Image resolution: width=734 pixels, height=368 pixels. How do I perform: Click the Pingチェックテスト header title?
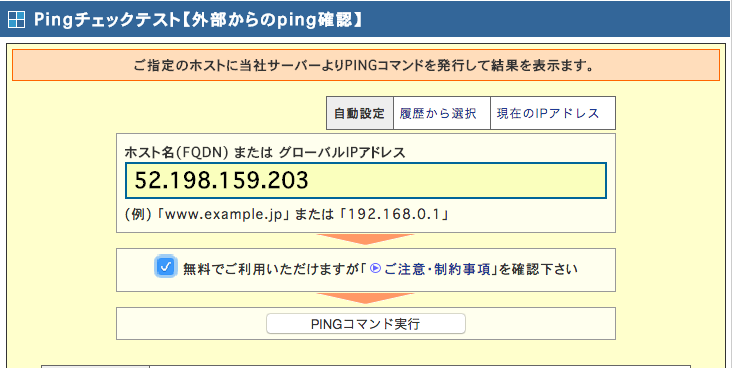click(198, 20)
